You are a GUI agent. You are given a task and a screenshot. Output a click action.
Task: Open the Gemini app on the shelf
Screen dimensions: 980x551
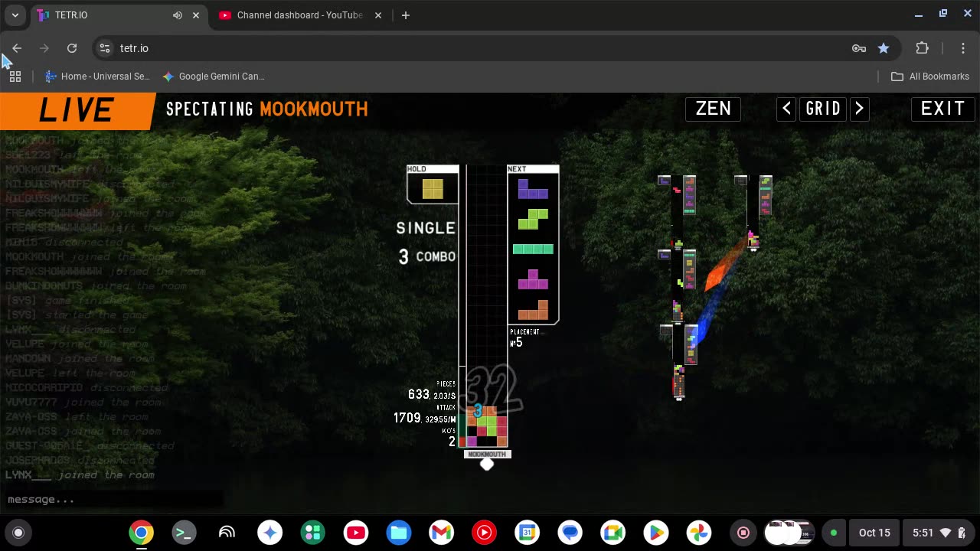pyautogui.click(x=269, y=533)
